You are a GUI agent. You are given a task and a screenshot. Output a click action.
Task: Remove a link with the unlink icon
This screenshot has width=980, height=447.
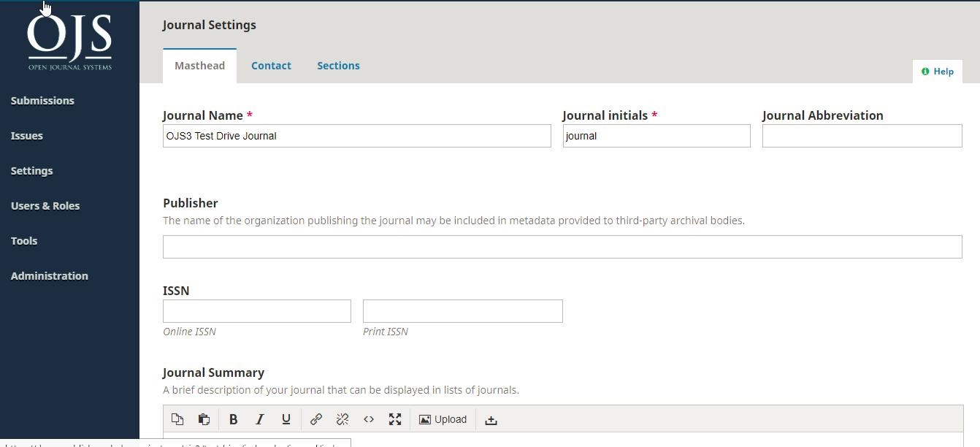pyautogui.click(x=342, y=419)
